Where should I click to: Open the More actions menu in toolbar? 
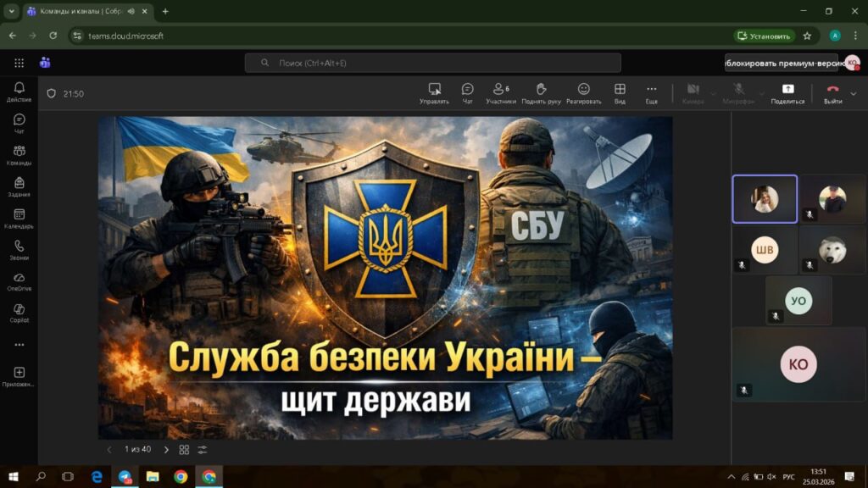tap(651, 93)
